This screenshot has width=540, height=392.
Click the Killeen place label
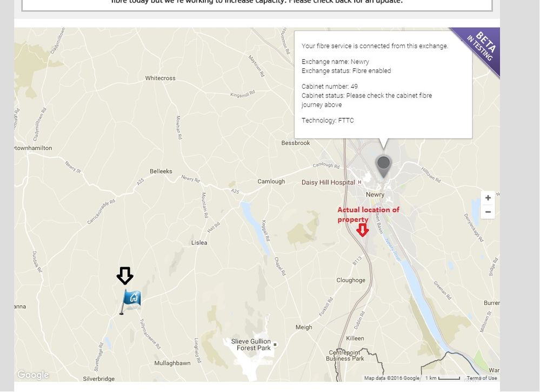click(355, 338)
